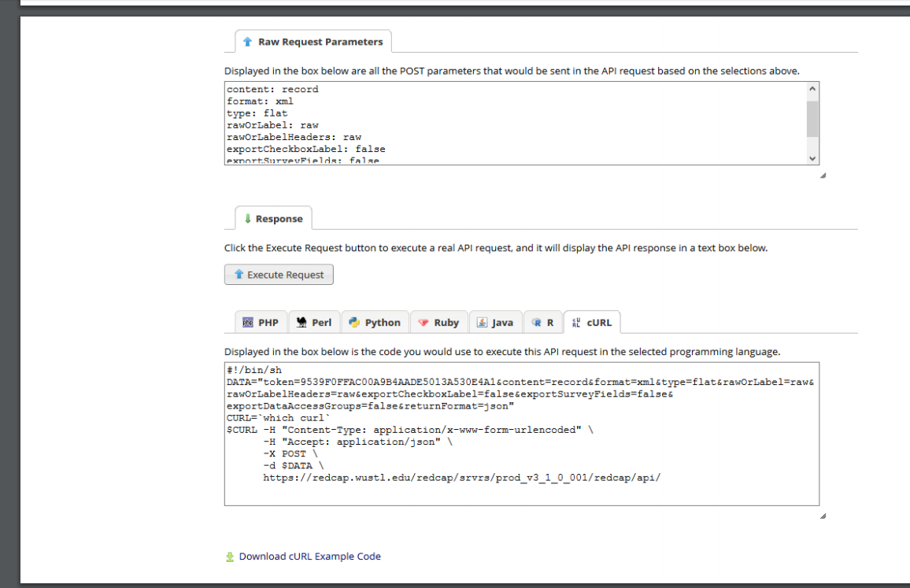Click the Java icon on its tab
Viewport: 910px width, 588px height.
[480, 321]
